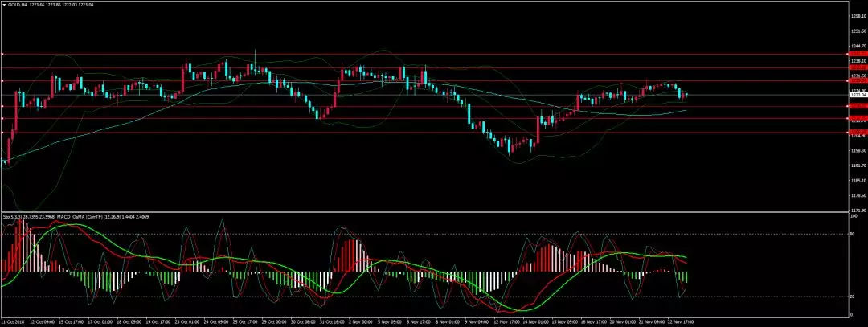Click the Sto(5,3,3) indicator label

click(13, 217)
